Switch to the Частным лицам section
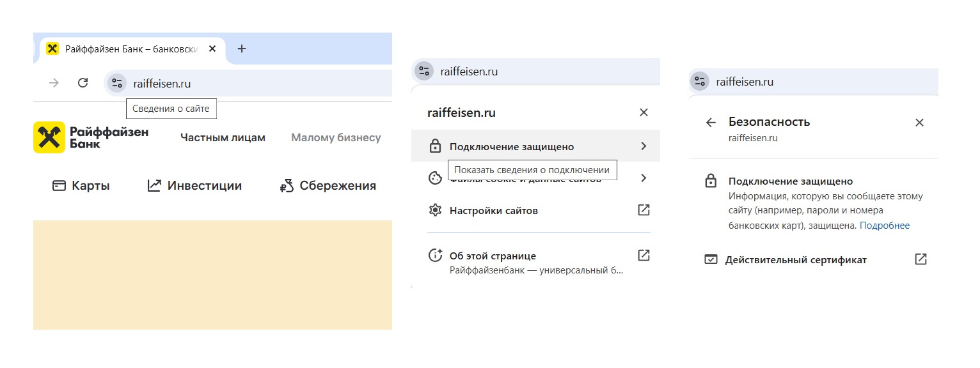The height and width of the screenshot is (368, 980). tap(223, 137)
